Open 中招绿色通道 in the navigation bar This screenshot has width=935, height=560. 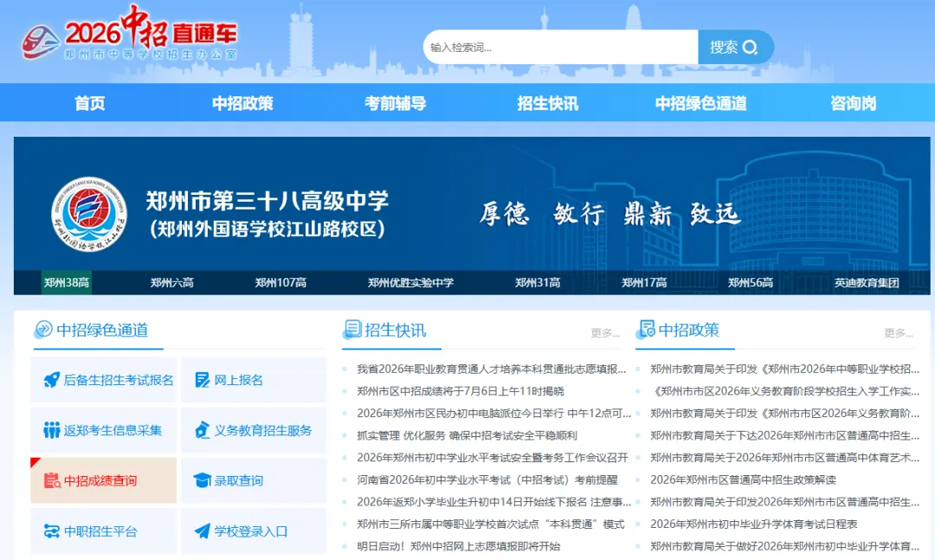[x=700, y=103]
